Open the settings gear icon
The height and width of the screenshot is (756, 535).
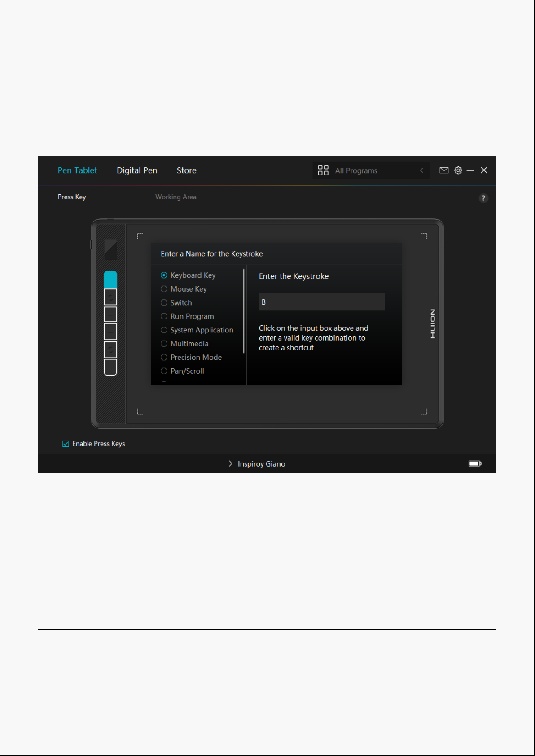point(458,170)
